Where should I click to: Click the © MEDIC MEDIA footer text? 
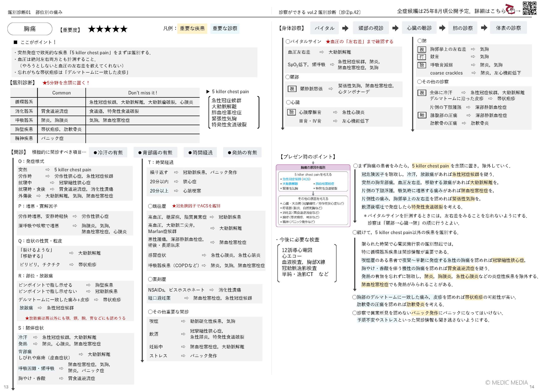pyautogui.click(x=507, y=383)
